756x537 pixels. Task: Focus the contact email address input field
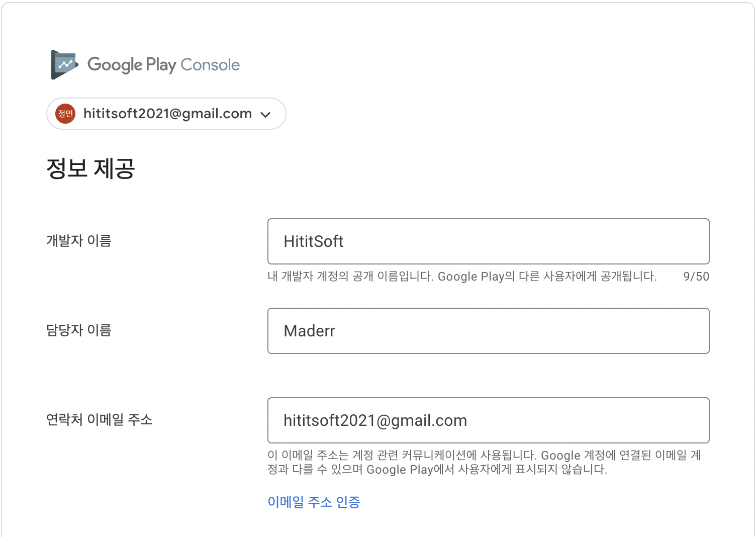tap(488, 420)
